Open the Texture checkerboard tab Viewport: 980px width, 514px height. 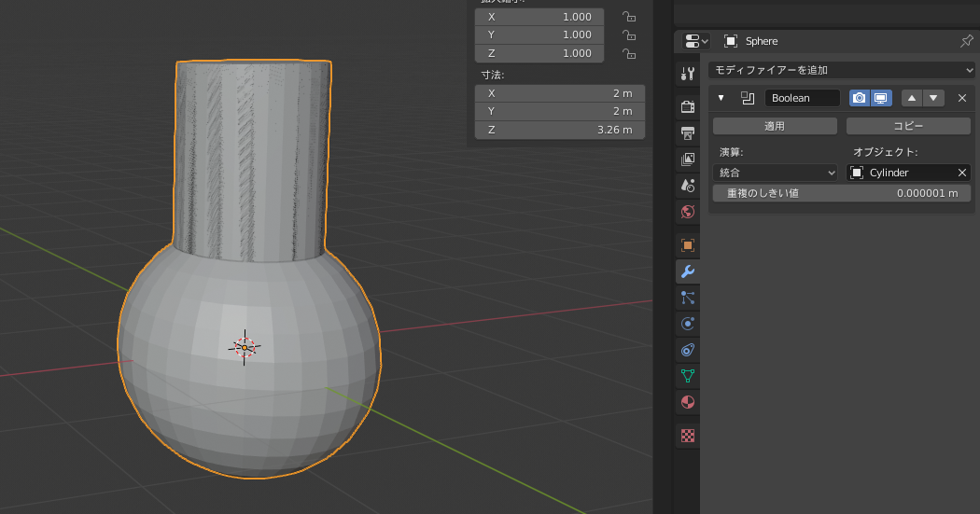(688, 436)
